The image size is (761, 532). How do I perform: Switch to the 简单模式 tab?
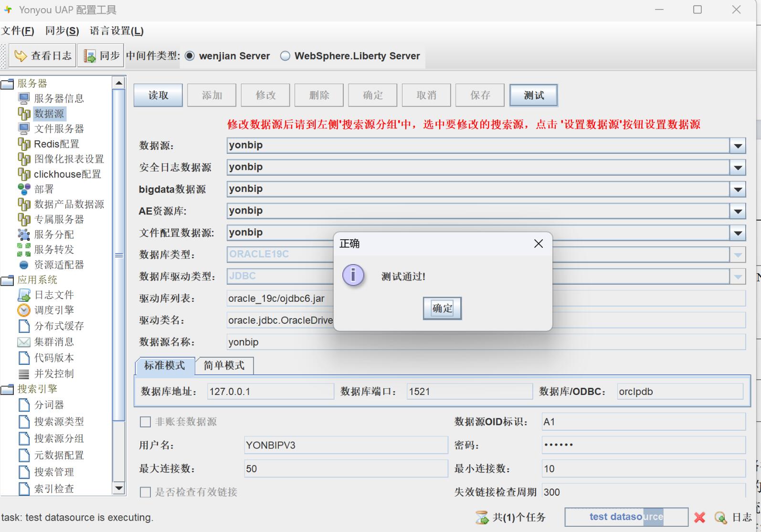click(224, 366)
